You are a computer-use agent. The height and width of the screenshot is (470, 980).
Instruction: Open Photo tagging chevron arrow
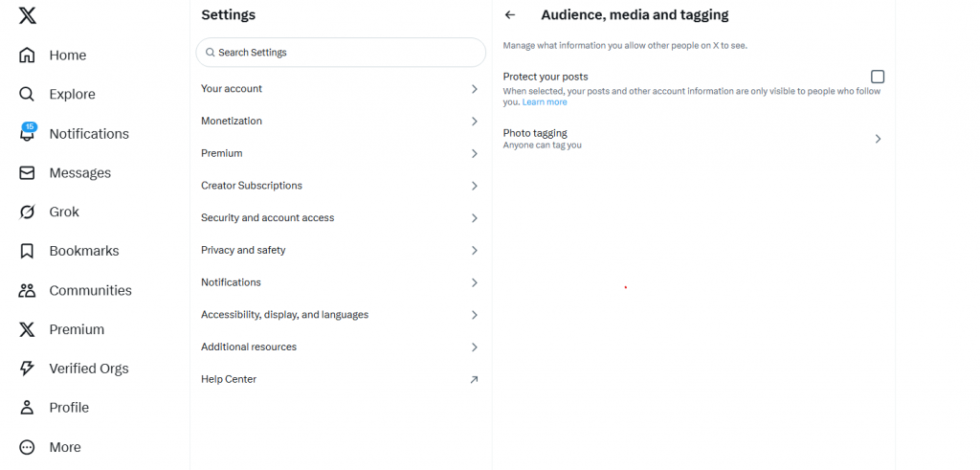pyautogui.click(x=879, y=139)
